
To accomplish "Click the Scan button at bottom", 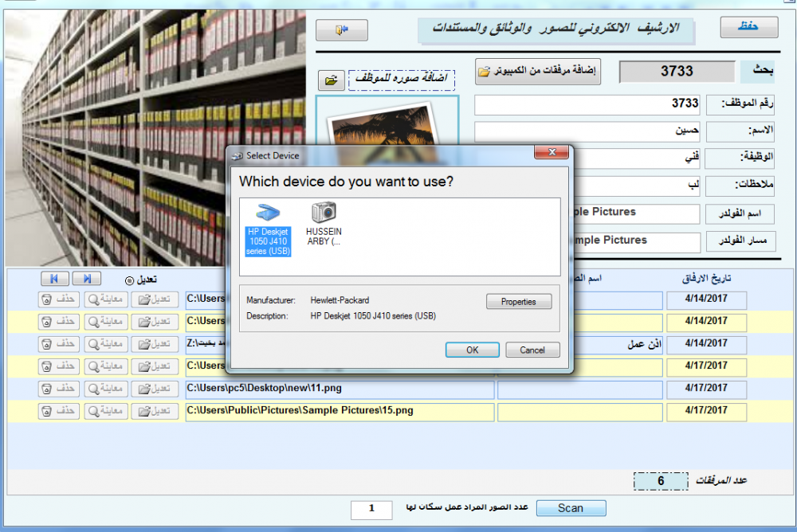I will pos(571,508).
